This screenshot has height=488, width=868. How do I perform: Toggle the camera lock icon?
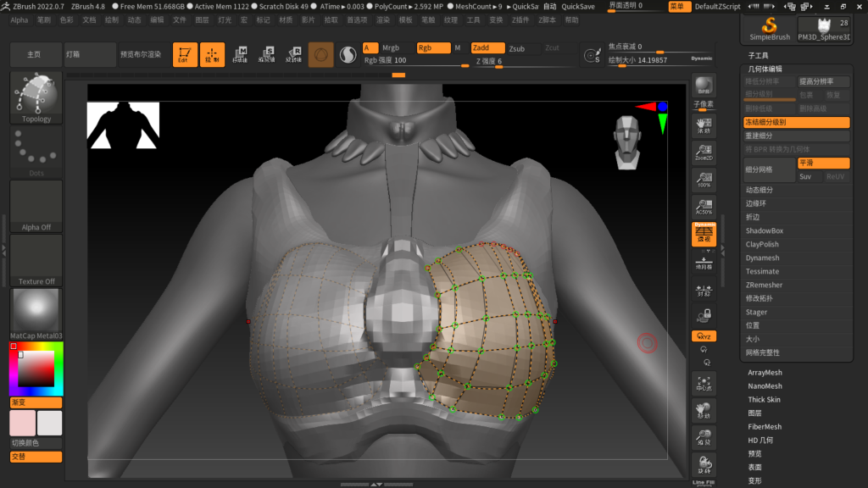coord(704,317)
